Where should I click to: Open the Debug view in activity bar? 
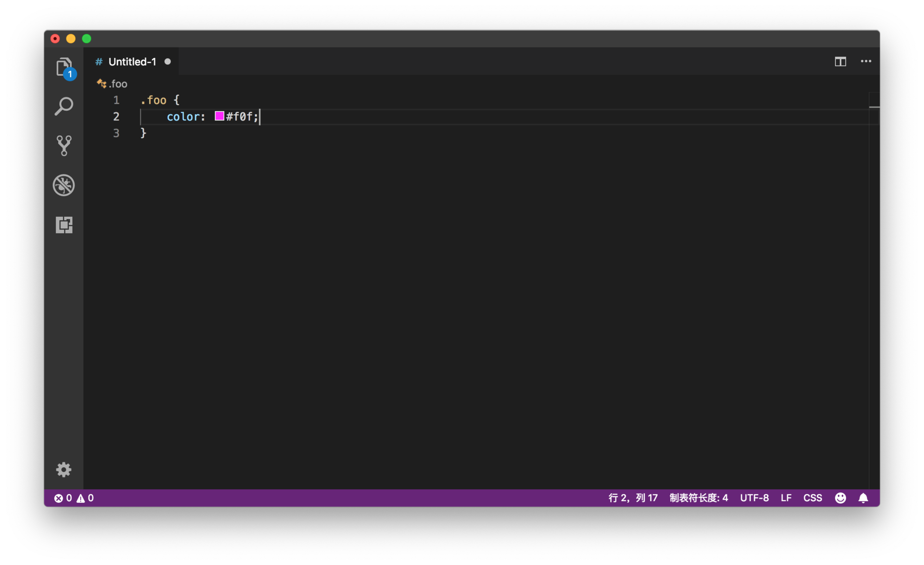click(x=64, y=185)
